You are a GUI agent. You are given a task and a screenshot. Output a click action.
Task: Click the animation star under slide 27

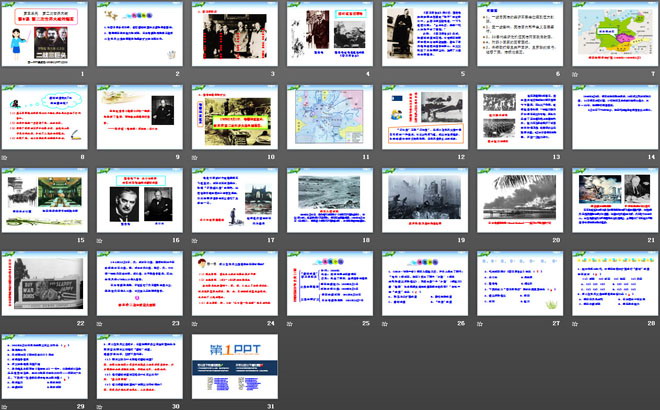coord(479,323)
